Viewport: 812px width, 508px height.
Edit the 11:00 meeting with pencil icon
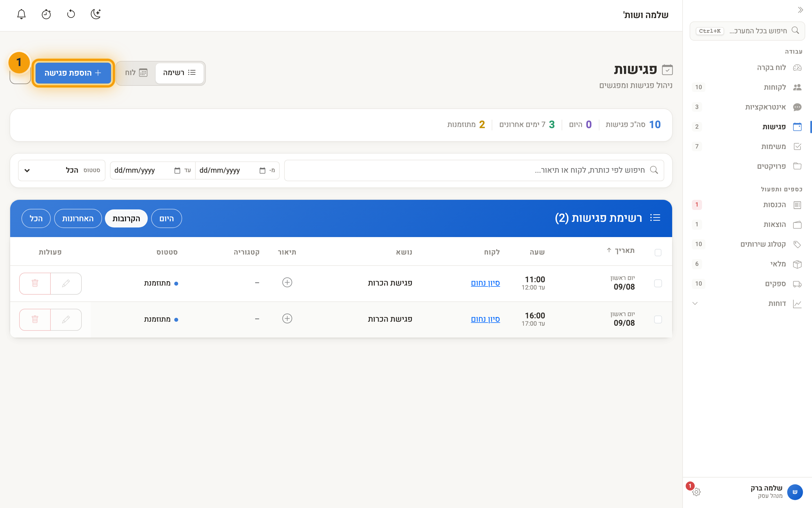click(x=66, y=283)
